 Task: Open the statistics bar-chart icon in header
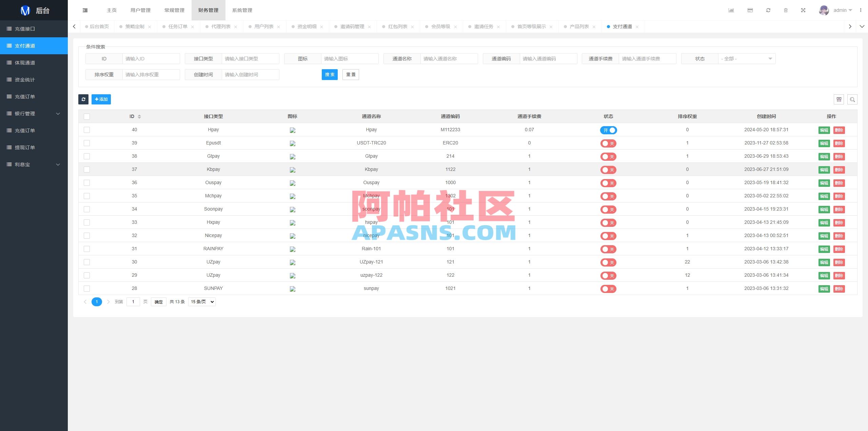point(731,10)
